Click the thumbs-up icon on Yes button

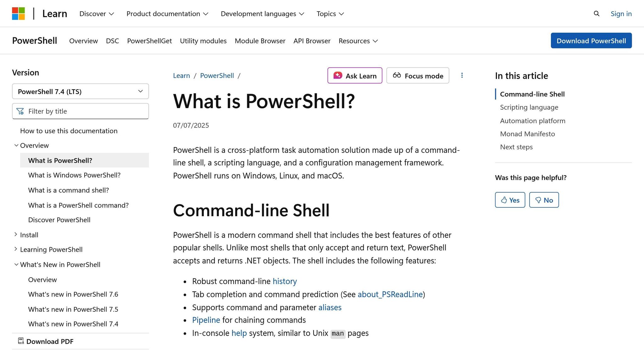(504, 200)
